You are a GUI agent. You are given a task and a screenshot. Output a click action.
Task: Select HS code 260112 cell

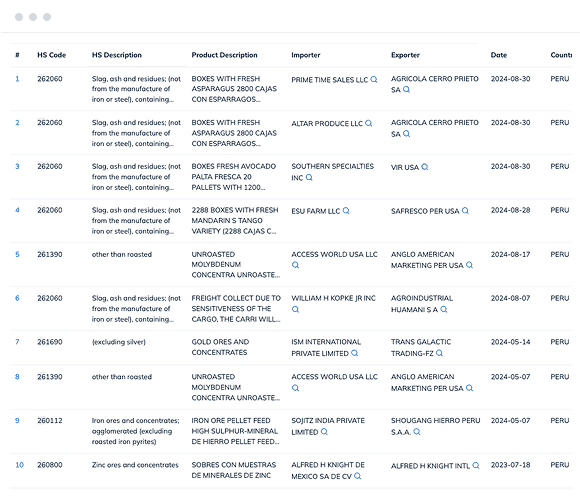click(50, 420)
